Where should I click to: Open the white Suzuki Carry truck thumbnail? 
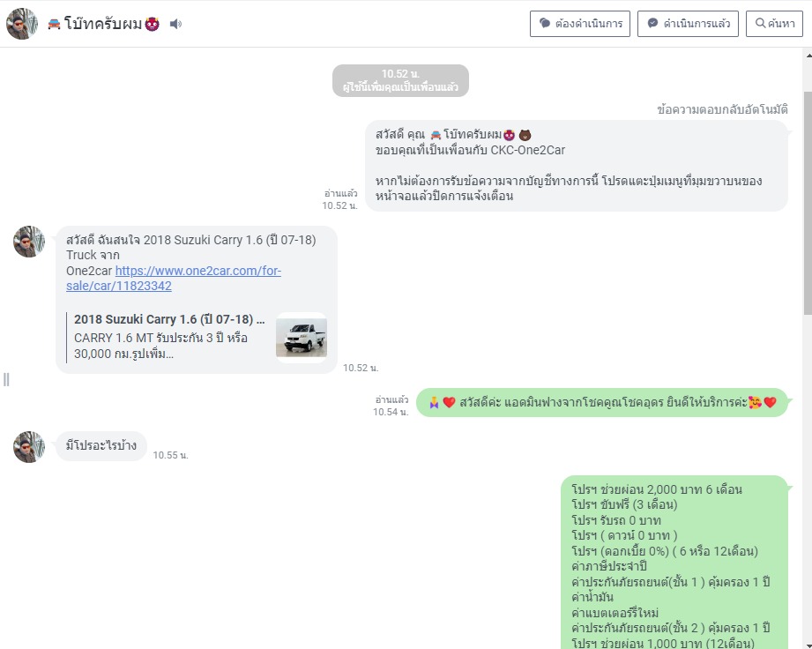click(302, 337)
